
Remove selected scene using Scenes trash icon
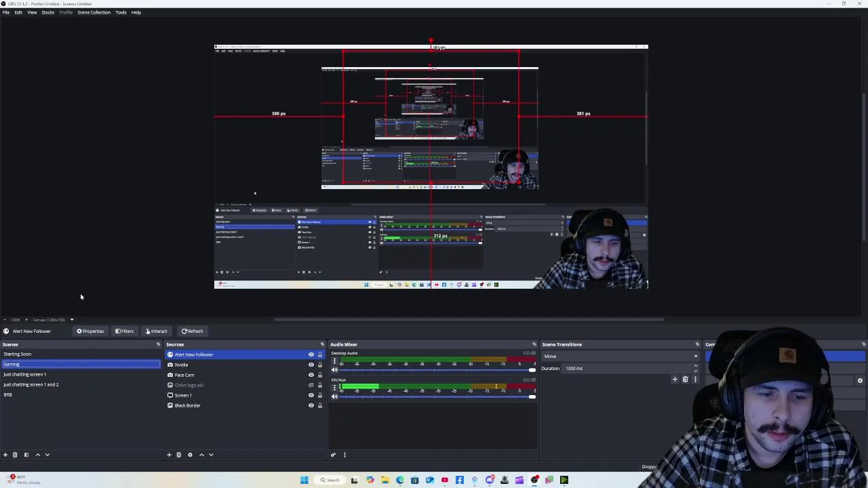pos(15,455)
